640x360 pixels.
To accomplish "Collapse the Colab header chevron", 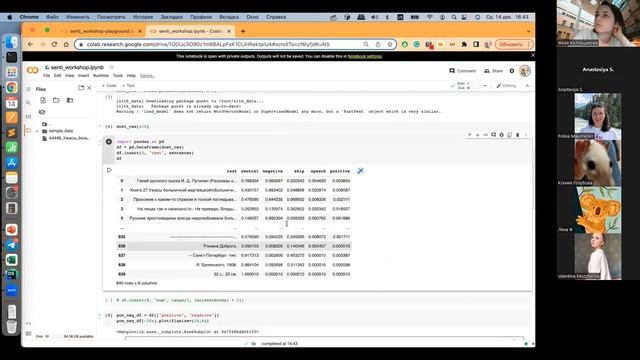I will click(x=527, y=86).
